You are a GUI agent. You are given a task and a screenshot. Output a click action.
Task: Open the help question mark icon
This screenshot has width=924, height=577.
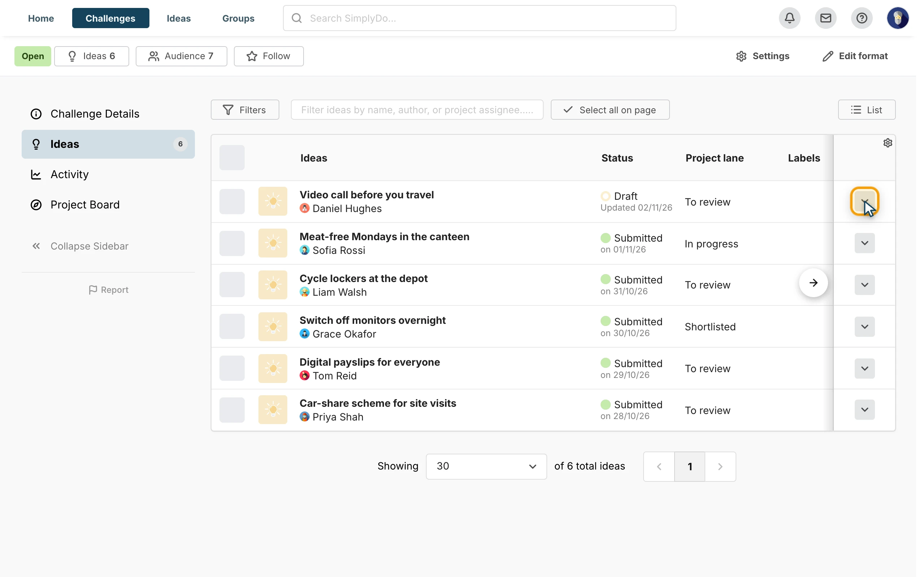click(x=862, y=18)
